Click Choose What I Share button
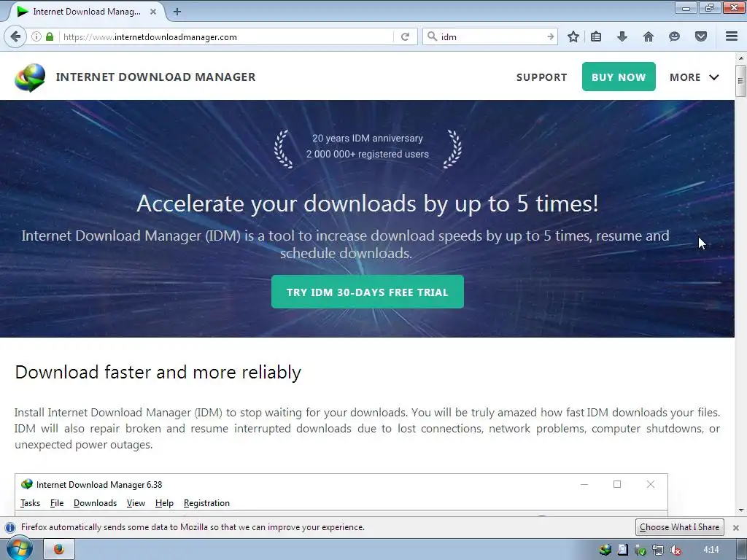The width and height of the screenshot is (747, 560). (x=679, y=527)
